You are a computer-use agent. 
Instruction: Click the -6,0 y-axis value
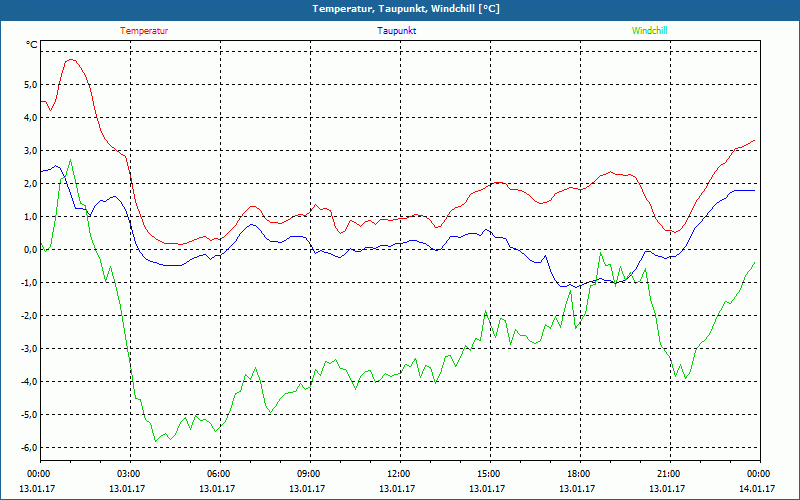[x=29, y=447]
